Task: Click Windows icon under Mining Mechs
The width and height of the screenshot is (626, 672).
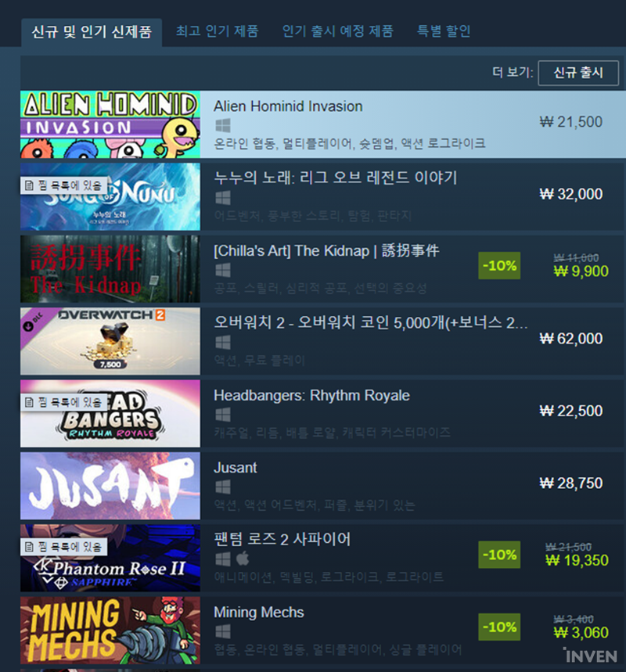Action: pos(222,631)
